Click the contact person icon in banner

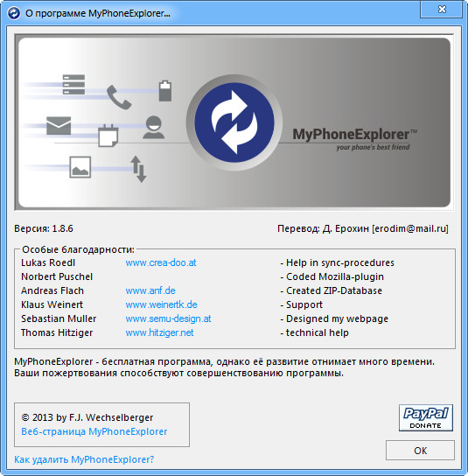(154, 127)
